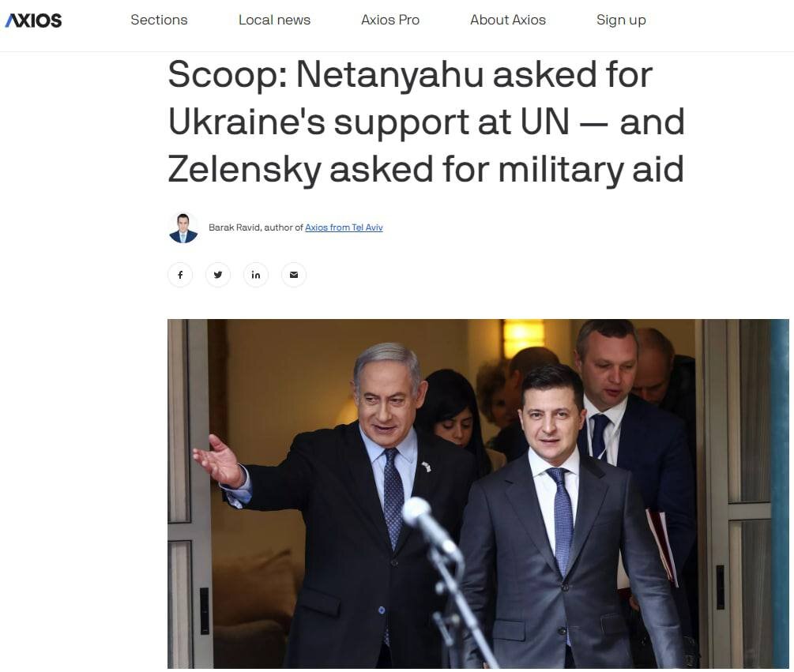794x672 pixels.
Task: Click the article headline text
Action: (x=426, y=122)
